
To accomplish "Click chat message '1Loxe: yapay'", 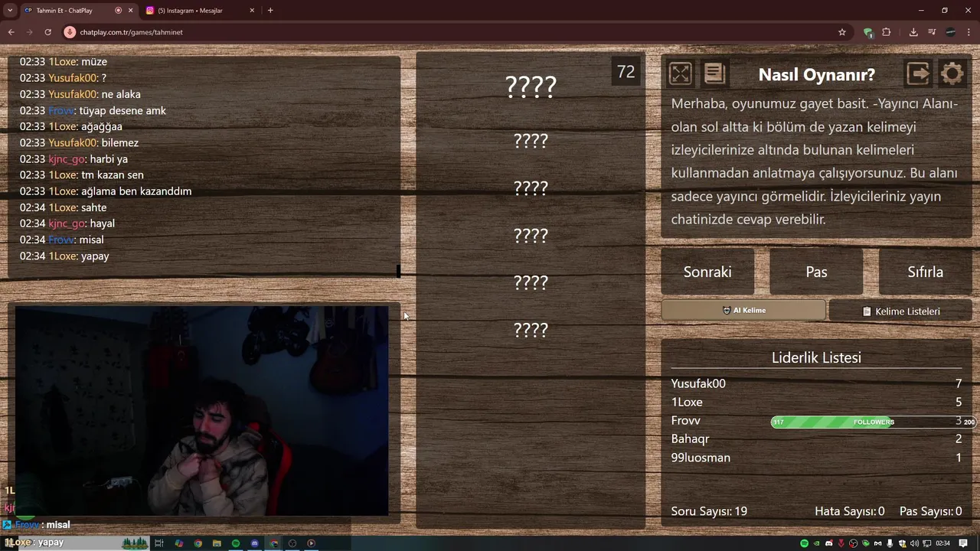I will tap(64, 256).
